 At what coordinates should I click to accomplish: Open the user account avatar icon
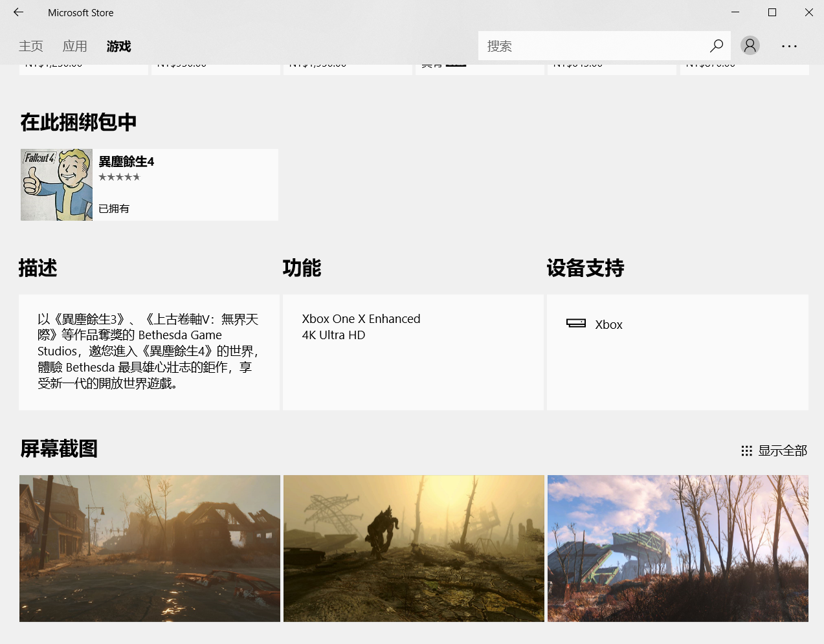point(750,45)
